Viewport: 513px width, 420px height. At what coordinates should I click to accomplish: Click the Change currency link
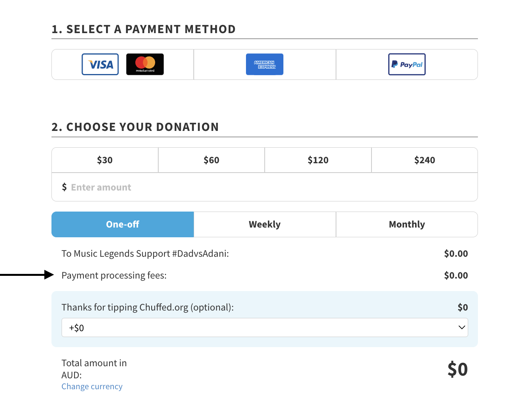point(92,386)
